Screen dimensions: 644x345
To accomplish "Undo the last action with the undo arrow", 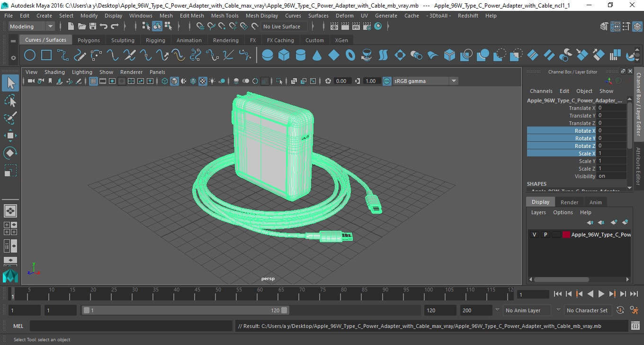I will 104,27.
